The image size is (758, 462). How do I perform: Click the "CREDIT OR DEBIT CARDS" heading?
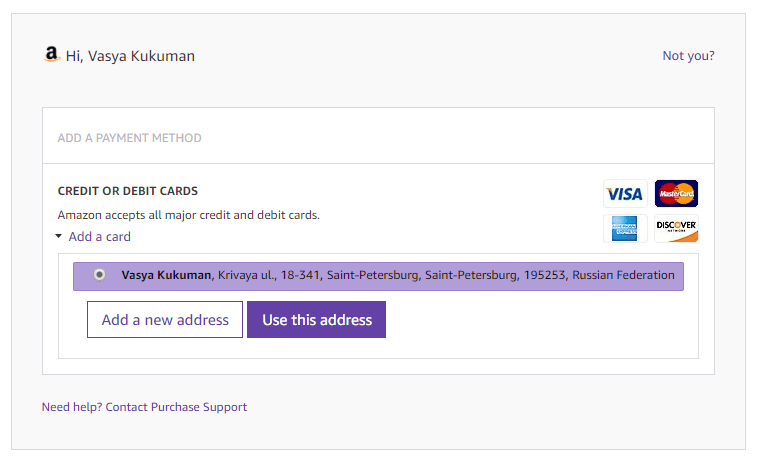pyautogui.click(x=128, y=191)
